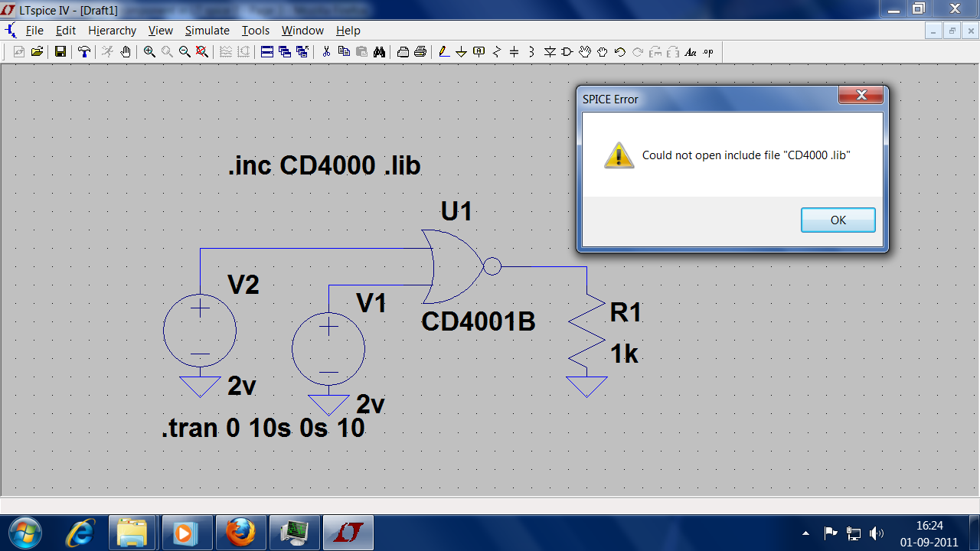The height and width of the screenshot is (551, 980).
Task: Add a SPICE directive with .op icon
Action: [708, 52]
